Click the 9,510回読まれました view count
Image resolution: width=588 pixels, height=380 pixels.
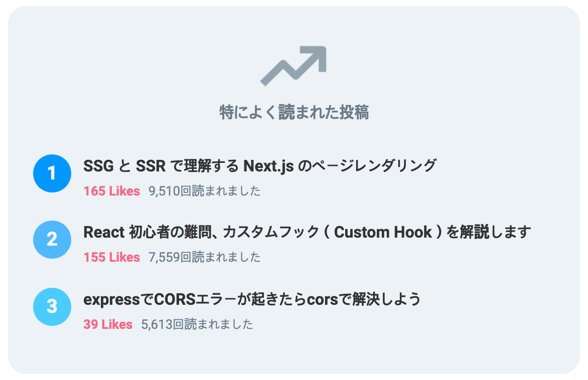204,191
